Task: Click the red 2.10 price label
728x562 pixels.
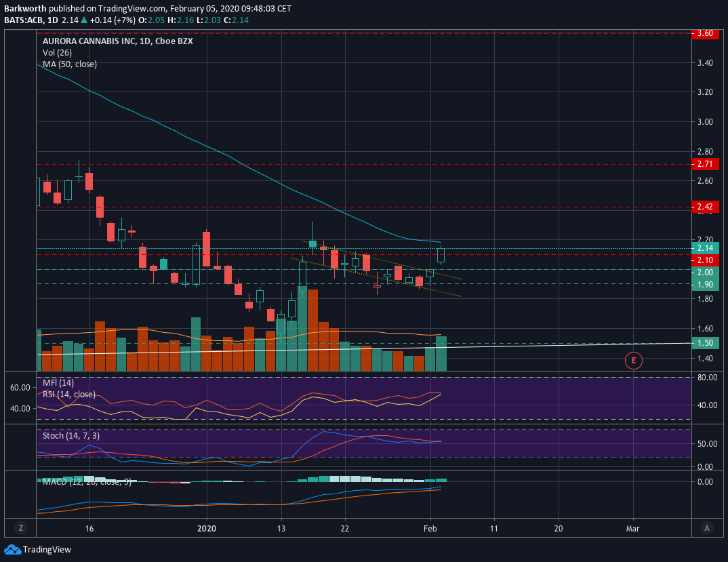Action: click(705, 260)
